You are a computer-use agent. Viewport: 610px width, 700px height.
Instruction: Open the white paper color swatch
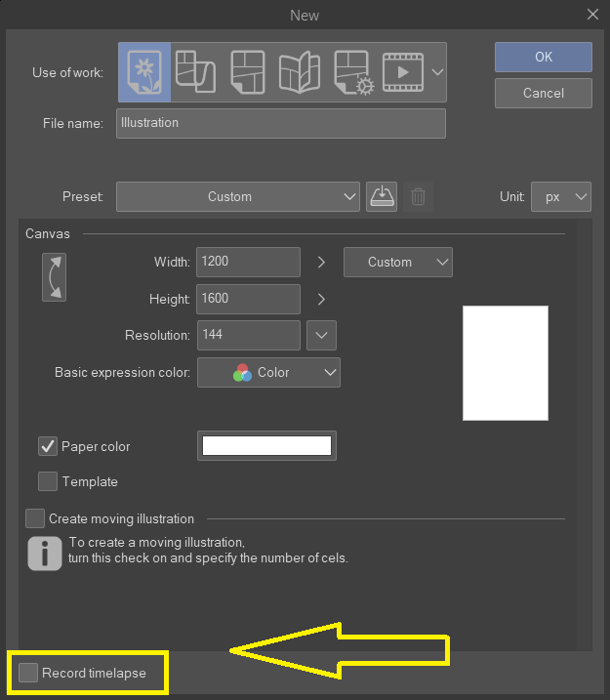266,445
